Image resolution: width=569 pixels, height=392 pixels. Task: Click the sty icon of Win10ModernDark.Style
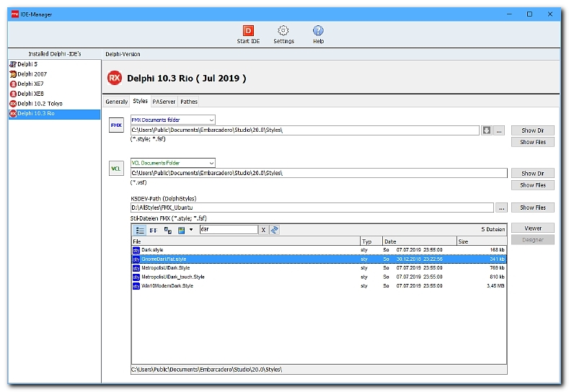136,286
